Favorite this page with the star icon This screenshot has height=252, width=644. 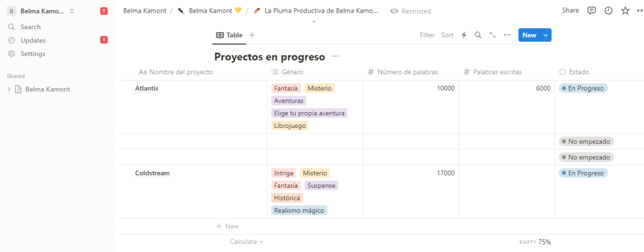pyautogui.click(x=625, y=11)
